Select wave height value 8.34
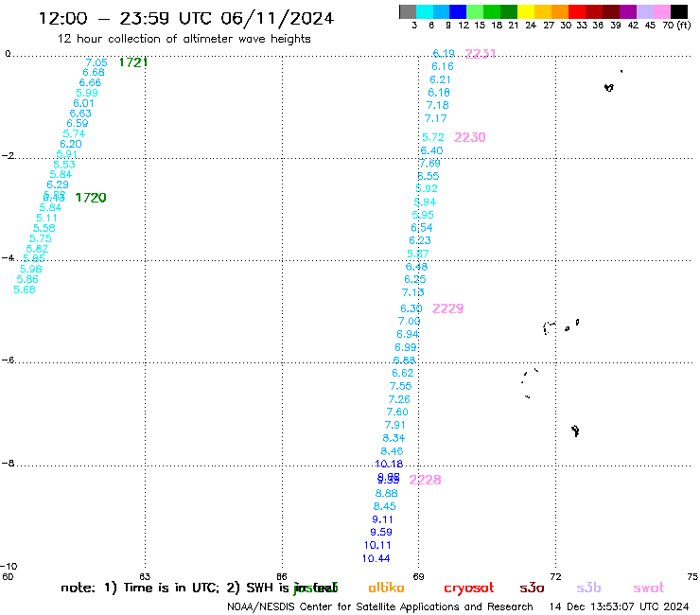Viewport: 700px width, 615px height. coord(394,438)
